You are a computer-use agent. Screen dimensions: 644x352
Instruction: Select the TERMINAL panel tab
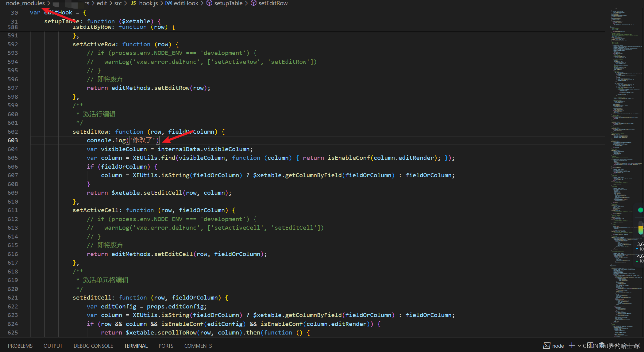tap(136, 346)
